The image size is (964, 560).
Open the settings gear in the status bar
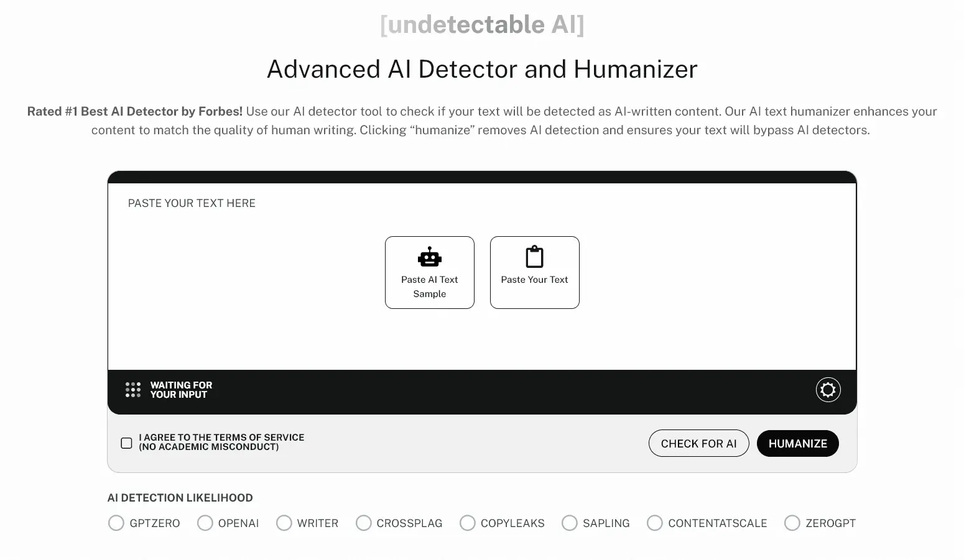827,390
